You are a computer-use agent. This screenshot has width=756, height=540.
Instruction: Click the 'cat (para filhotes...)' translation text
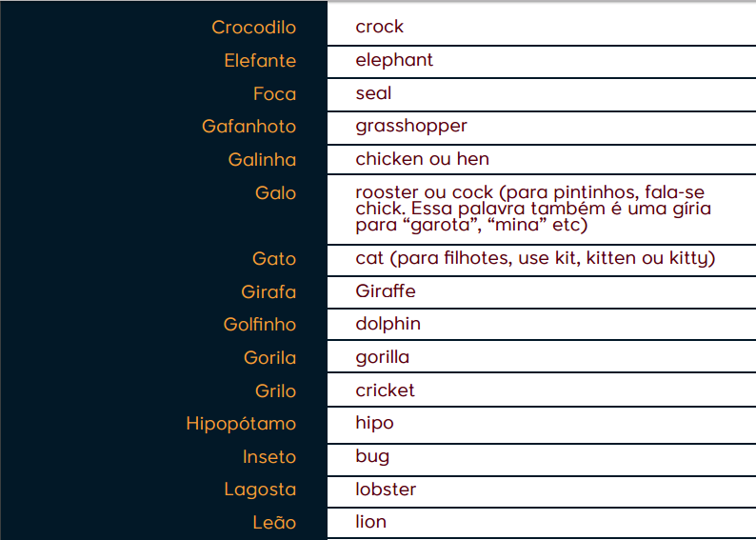click(x=535, y=258)
